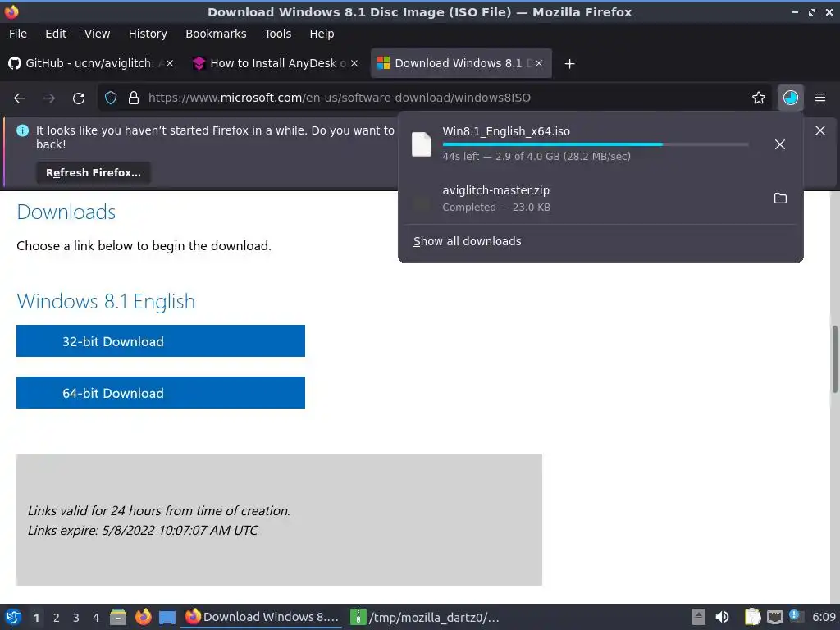Click the Refresh Firefox button
The image size is (840, 630).
coord(94,172)
